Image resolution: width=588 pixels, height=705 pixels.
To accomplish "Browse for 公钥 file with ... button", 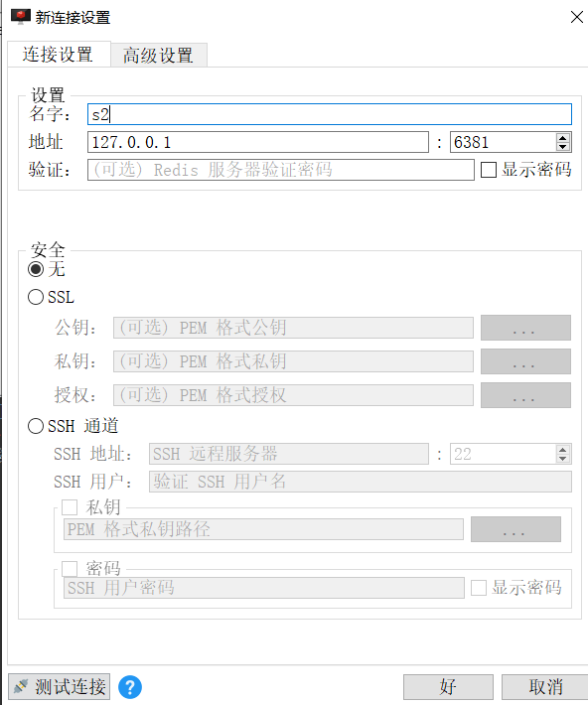I will pos(525,328).
